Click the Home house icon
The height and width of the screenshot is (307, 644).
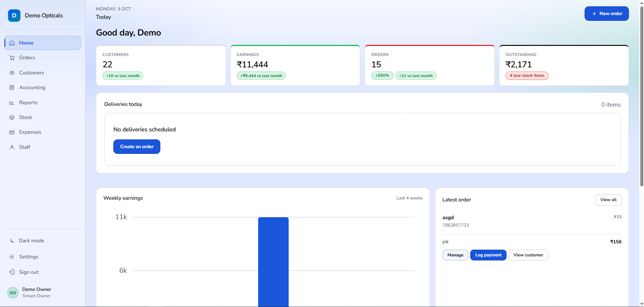pos(12,43)
